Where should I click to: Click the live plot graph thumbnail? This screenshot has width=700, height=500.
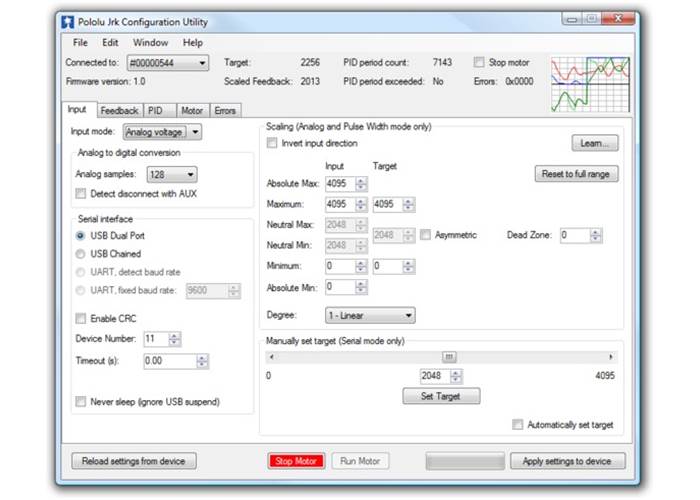click(590, 83)
